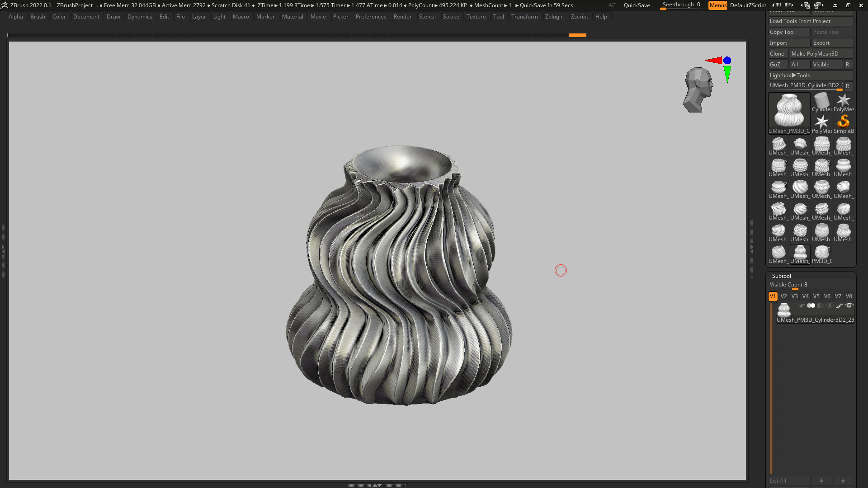Click the orange timeline marker segment
Screen dimensions: 868x488
[577, 35]
